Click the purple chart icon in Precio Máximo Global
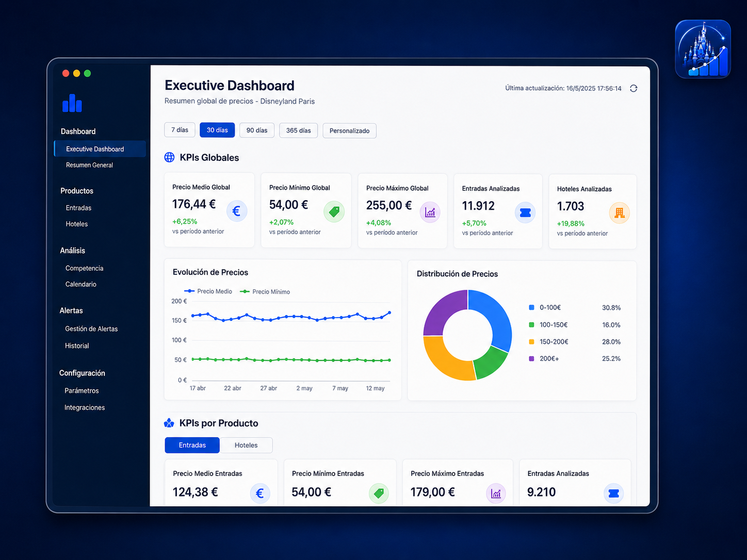This screenshot has height=560, width=747. tap(430, 212)
